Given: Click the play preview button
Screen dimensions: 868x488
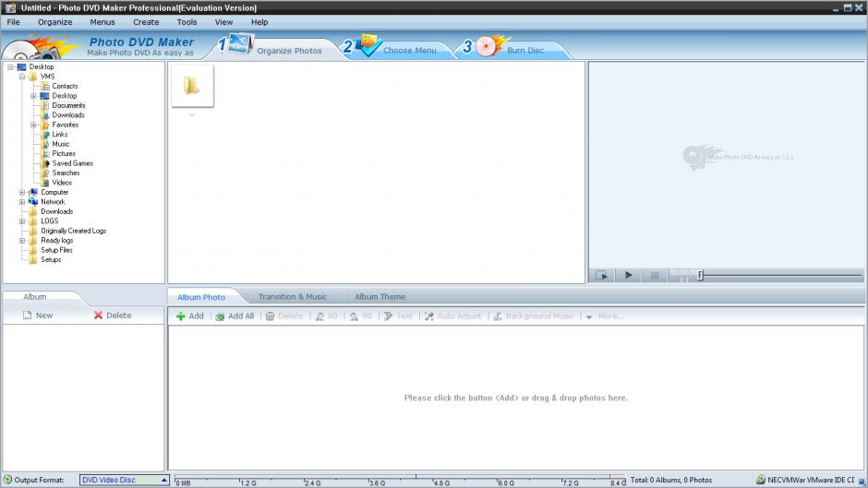Looking at the screenshot, I should pos(628,275).
